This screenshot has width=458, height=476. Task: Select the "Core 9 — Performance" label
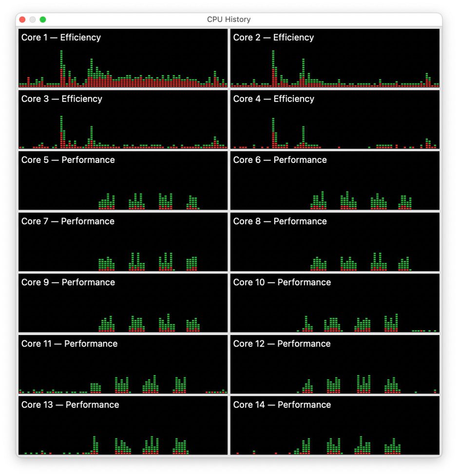pos(68,282)
